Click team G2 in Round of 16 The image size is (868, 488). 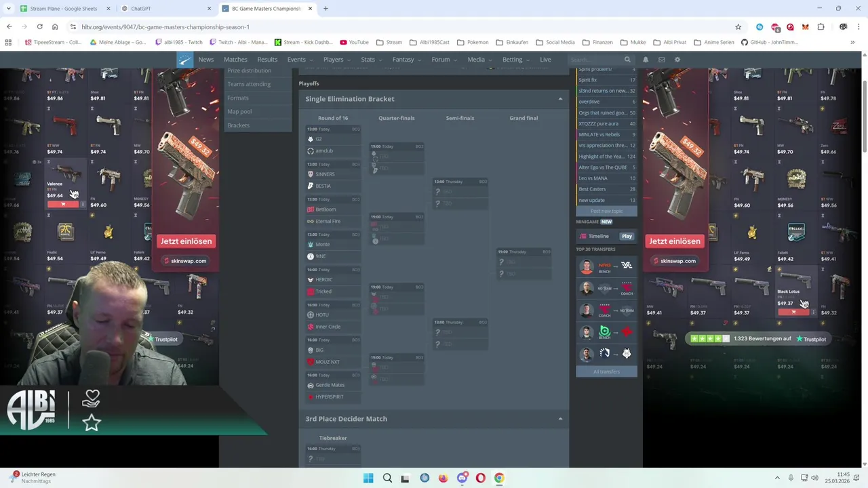pos(318,139)
